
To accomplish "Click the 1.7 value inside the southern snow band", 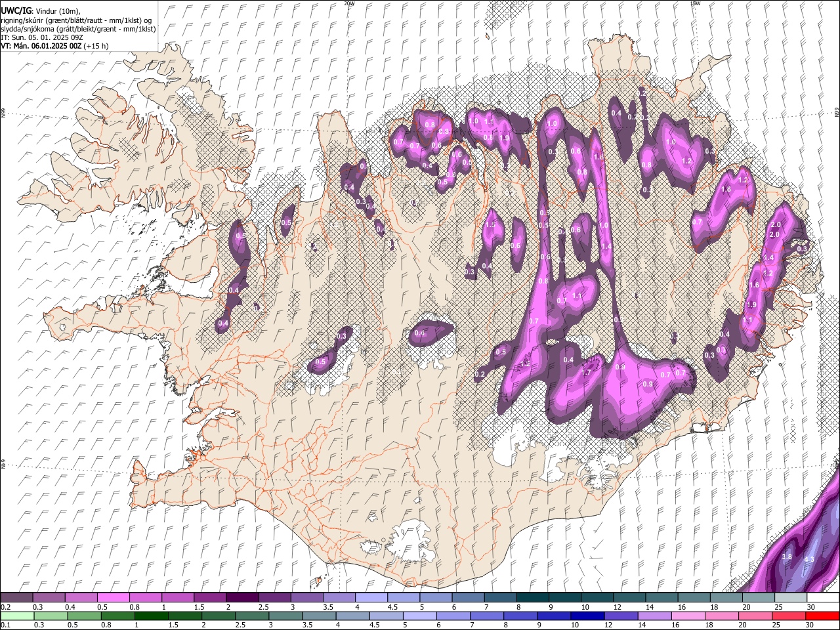I will tap(587, 372).
